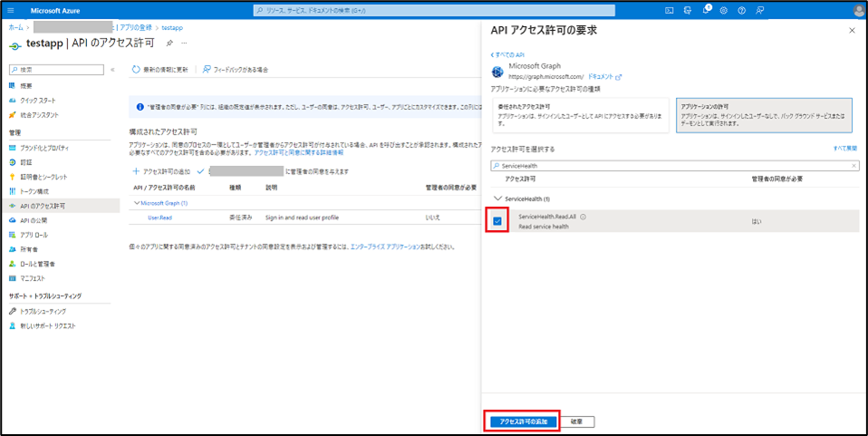Open the ドキュメント link for Microsoft Graph

pos(604,76)
